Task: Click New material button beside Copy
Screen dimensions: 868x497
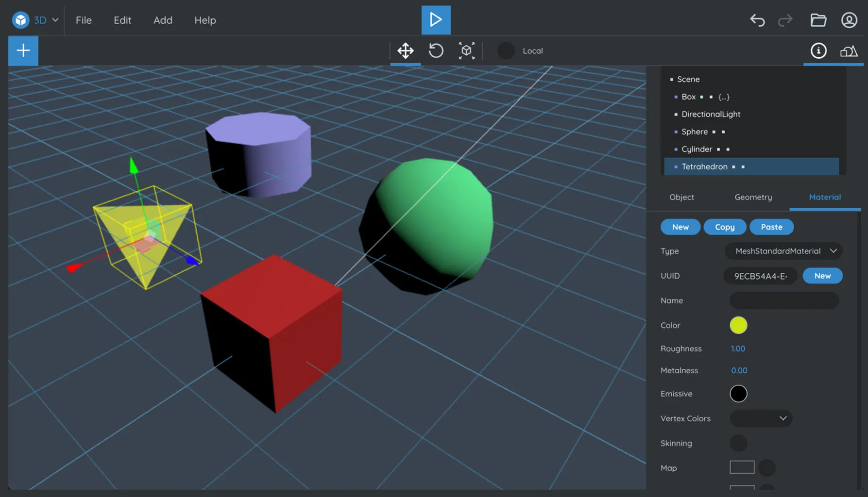Action: (680, 227)
